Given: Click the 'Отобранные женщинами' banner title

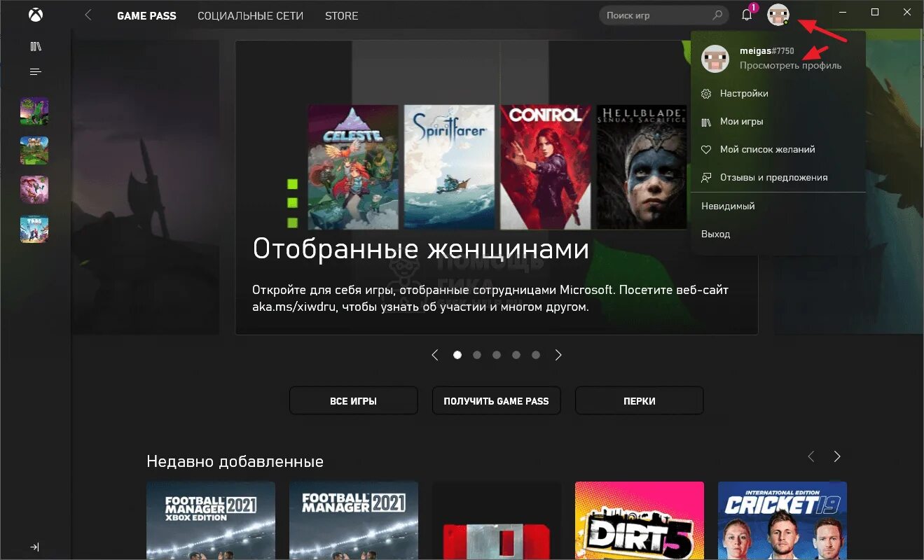Looking at the screenshot, I should (421, 248).
